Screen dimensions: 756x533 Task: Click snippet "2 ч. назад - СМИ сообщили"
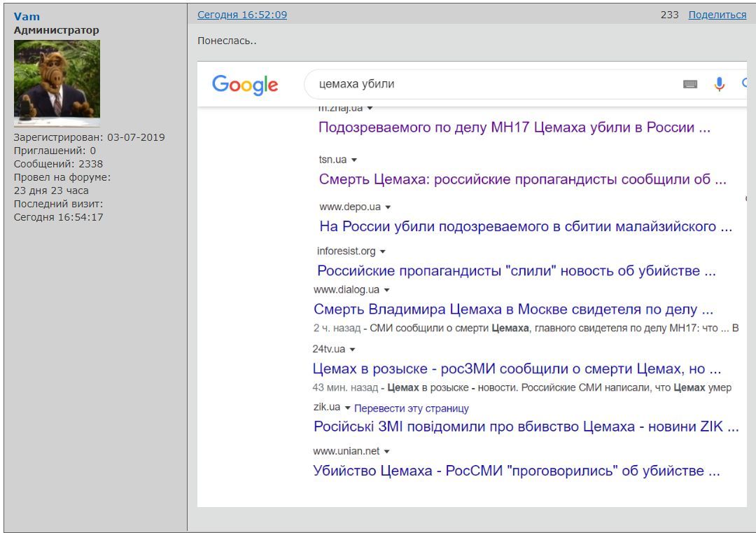coord(526,328)
